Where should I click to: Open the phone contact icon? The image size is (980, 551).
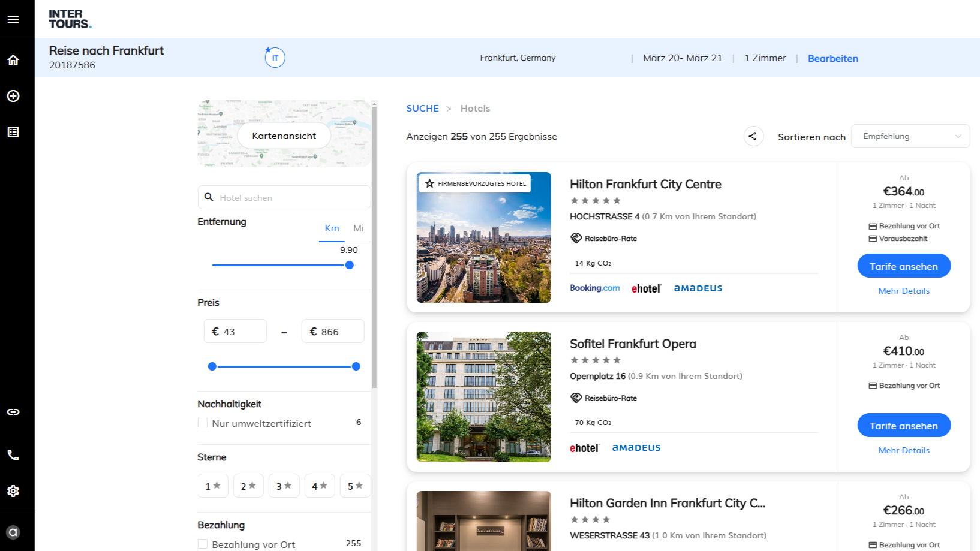pyautogui.click(x=13, y=455)
